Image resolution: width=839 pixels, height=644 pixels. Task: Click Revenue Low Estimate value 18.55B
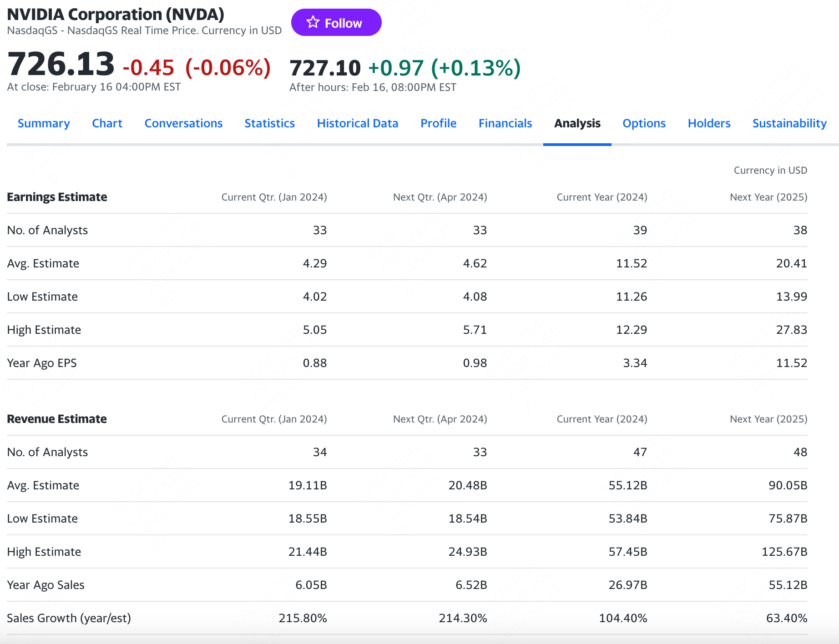[308, 518]
